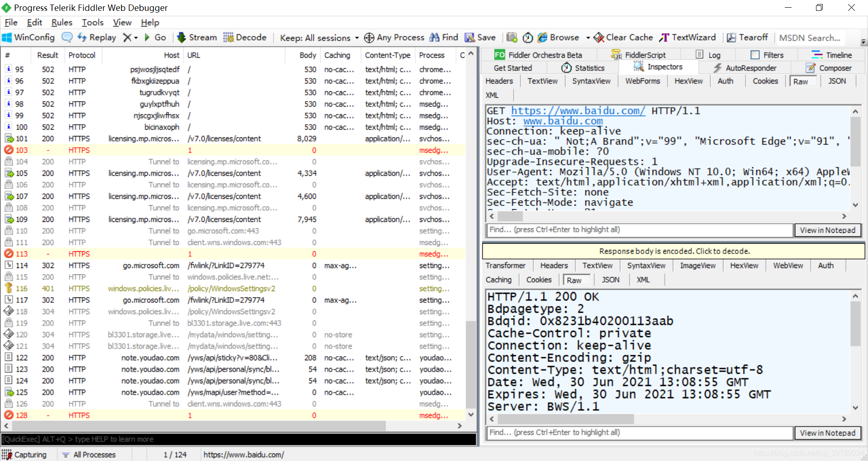Open the Timeline tab
This screenshot has height=461, width=868.
832,55
